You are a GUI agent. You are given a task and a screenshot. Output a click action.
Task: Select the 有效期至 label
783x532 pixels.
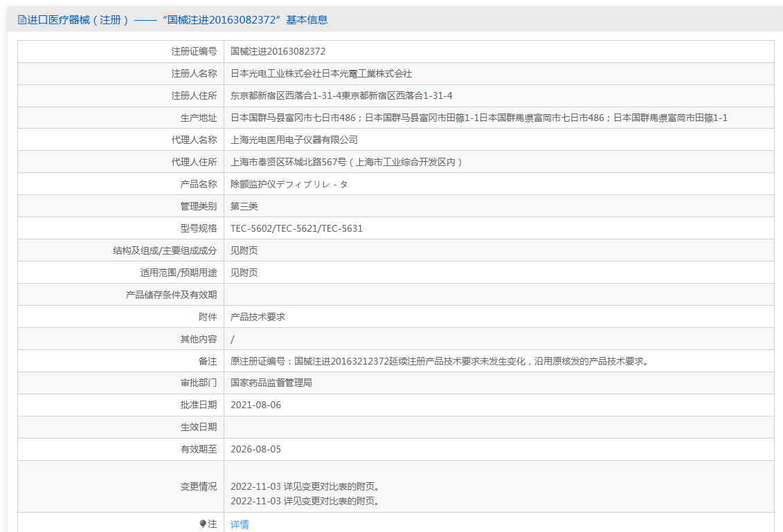click(x=199, y=449)
